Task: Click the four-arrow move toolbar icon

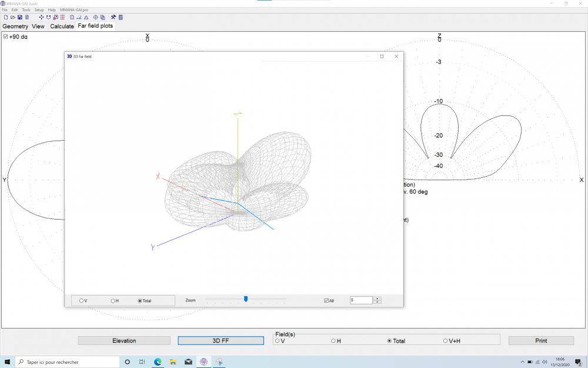Action: tap(41, 17)
